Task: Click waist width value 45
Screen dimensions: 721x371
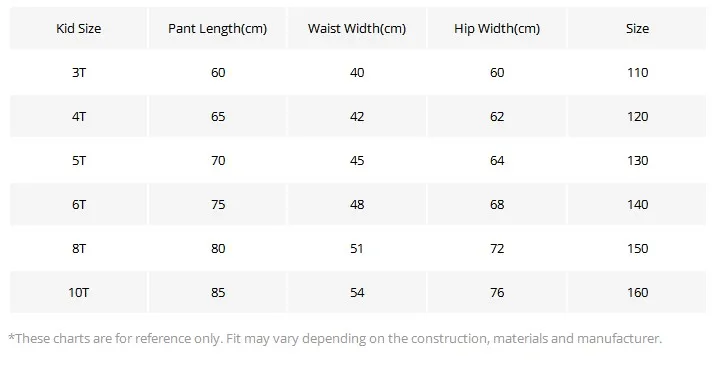Action: click(357, 161)
